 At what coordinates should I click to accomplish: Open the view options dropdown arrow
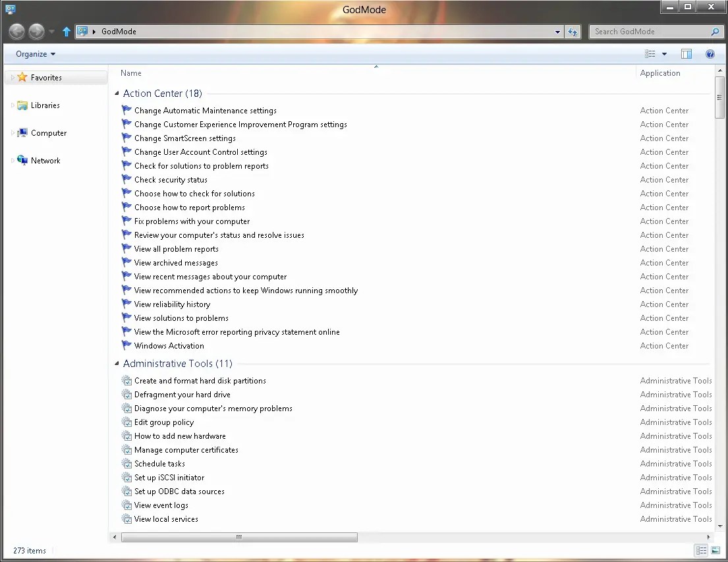664,54
